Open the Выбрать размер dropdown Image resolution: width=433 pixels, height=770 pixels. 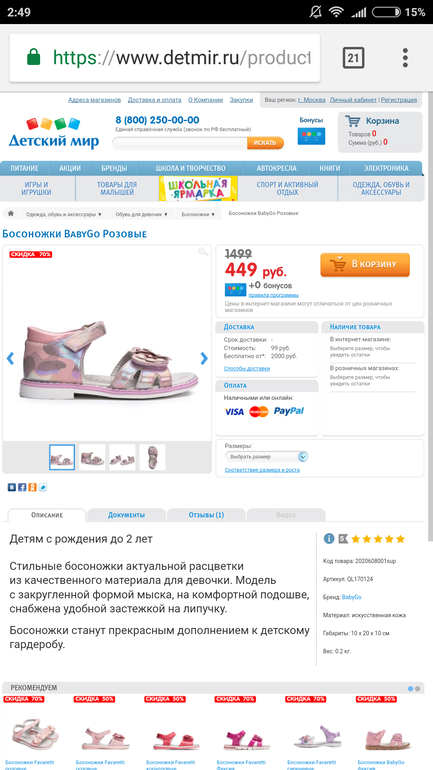[267, 457]
